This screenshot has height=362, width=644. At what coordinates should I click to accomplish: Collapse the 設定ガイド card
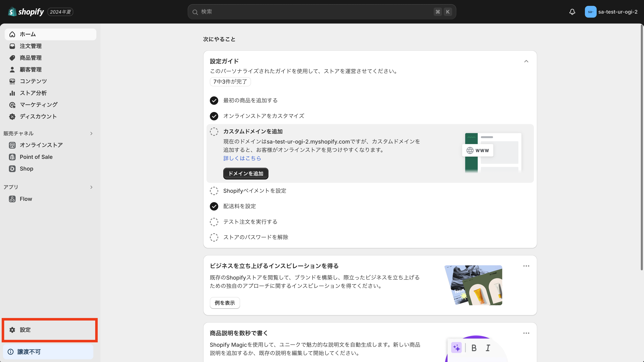tap(526, 61)
